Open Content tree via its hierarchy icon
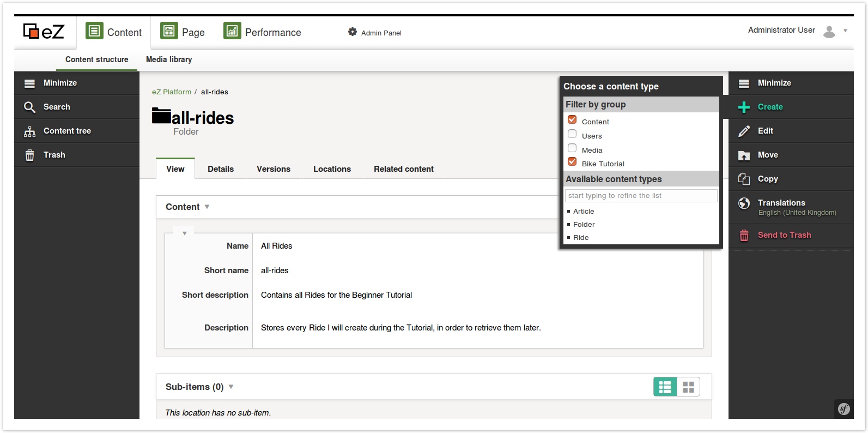Viewport: 868px width, 433px height. [x=29, y=131]
